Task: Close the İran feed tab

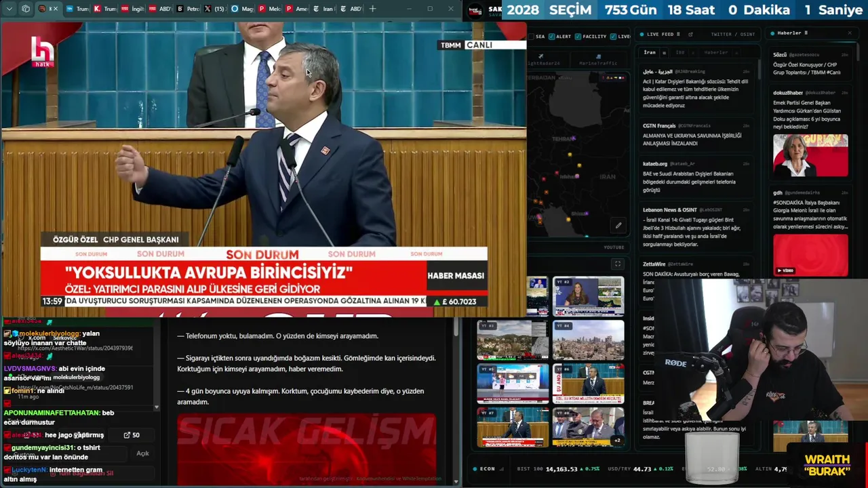Action: tap(664, 52)
